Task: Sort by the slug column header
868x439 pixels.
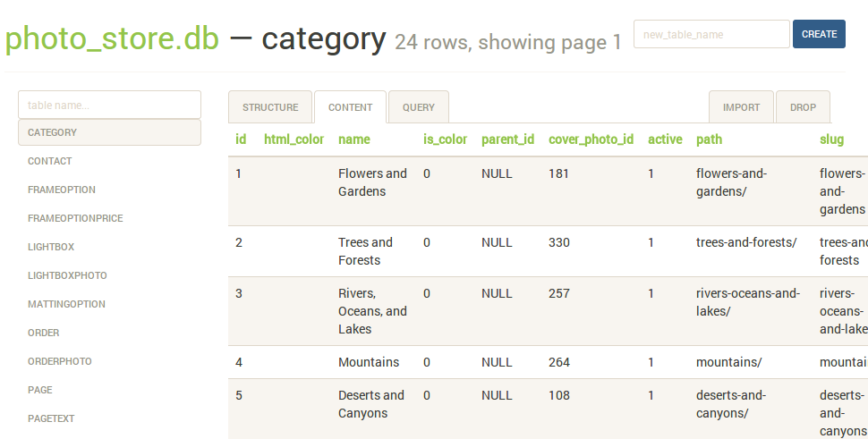Action: click(x=831, y=139)
